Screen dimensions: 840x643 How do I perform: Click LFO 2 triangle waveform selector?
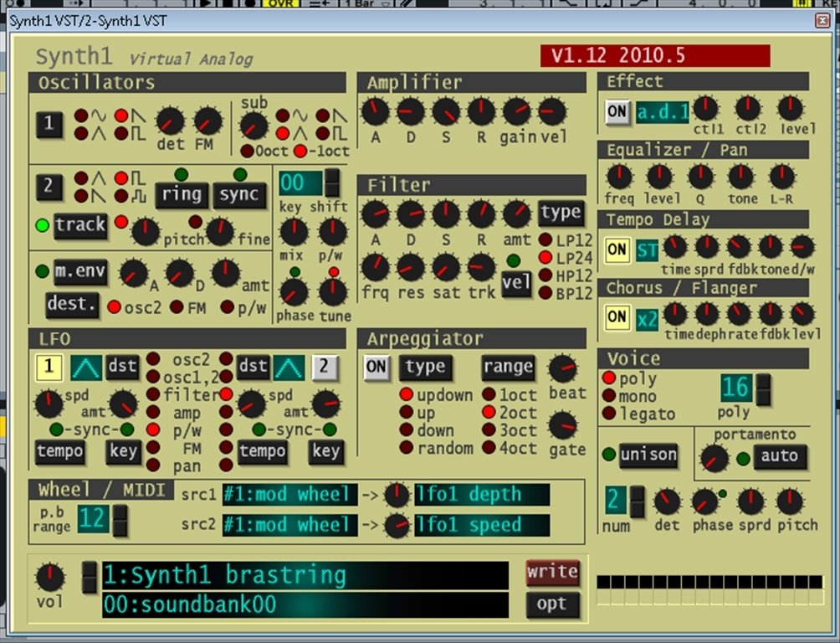point(289,368)
